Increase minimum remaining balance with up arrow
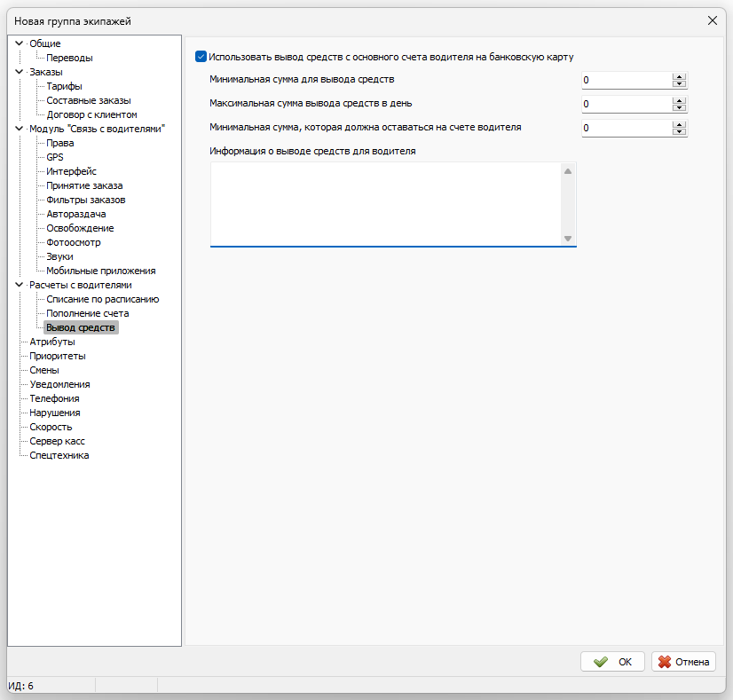The height and width of the screenshot is (700, 733). click(679, 125)
